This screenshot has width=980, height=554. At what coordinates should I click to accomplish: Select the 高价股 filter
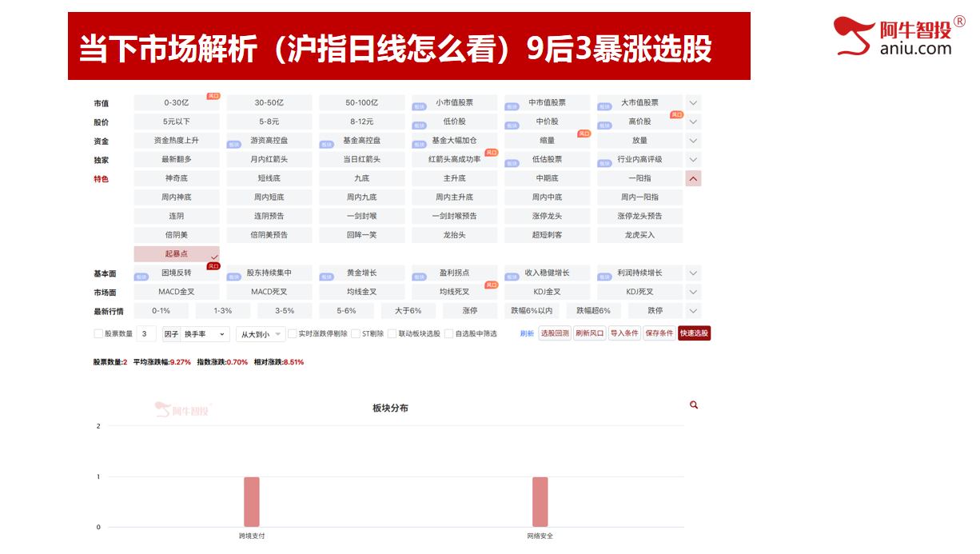click(x=640, y=122)
